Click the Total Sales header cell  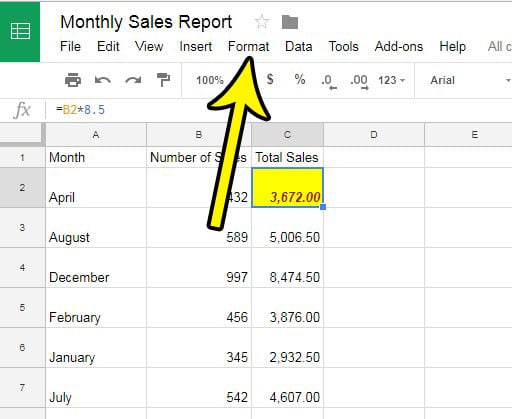tap(287, 157)
